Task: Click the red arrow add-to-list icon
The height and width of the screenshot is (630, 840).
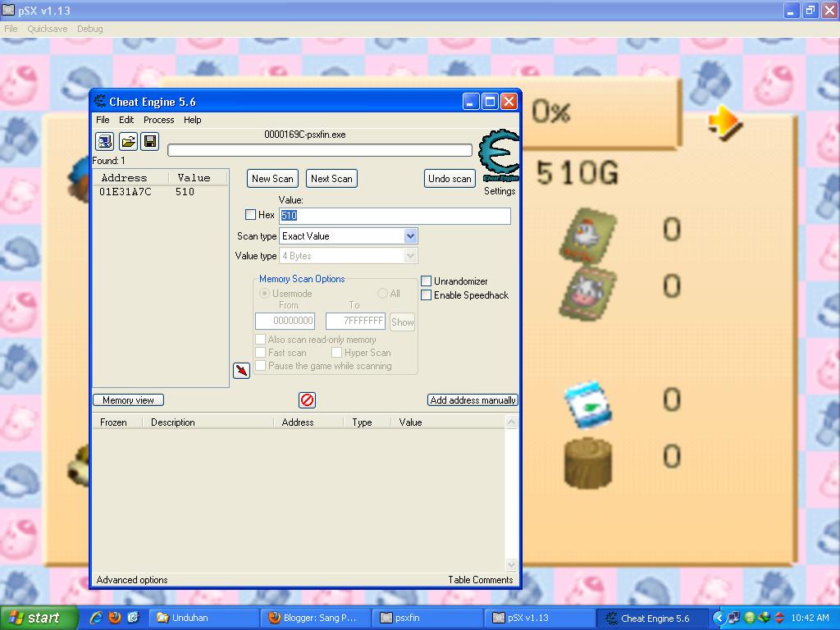Action: (242, 370)
